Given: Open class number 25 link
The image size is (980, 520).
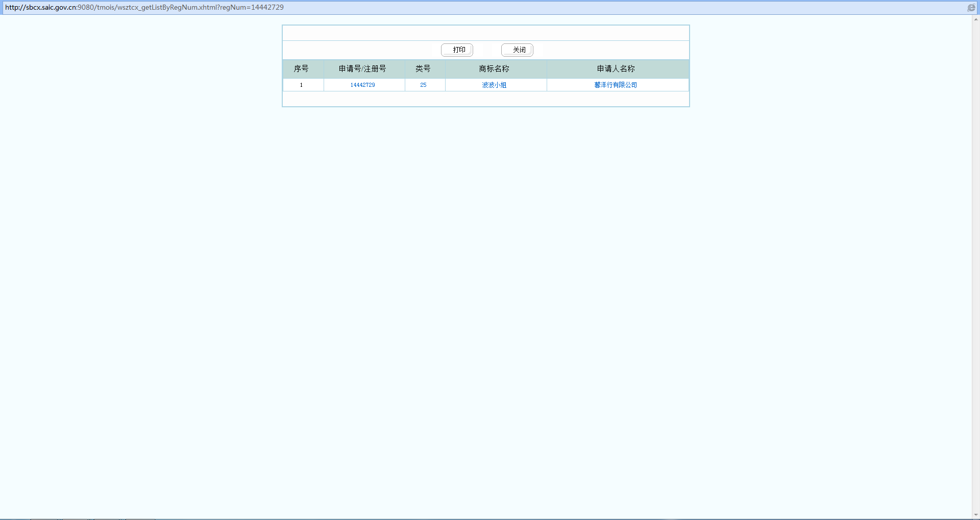Looking at the screenshot, I should pos(423,85).
